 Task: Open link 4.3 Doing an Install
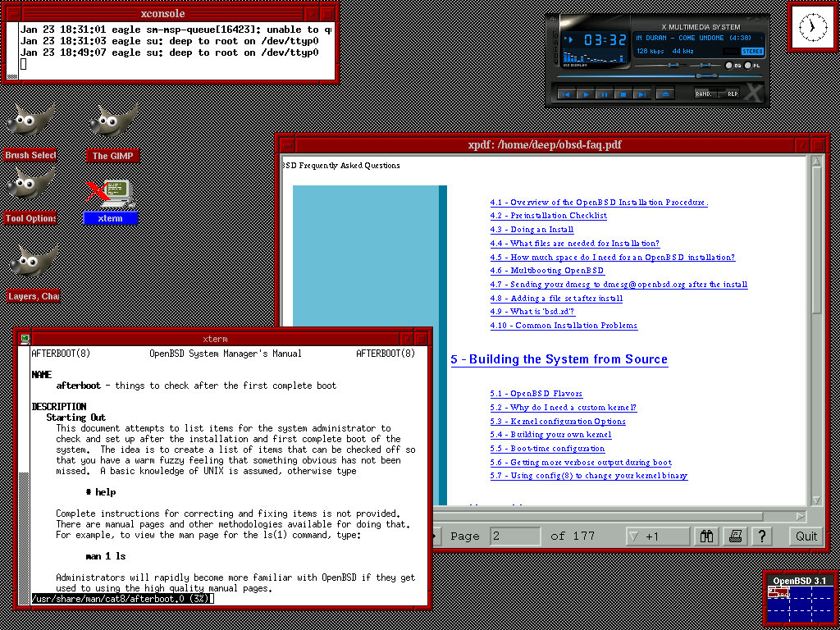[x=532, y=230]
